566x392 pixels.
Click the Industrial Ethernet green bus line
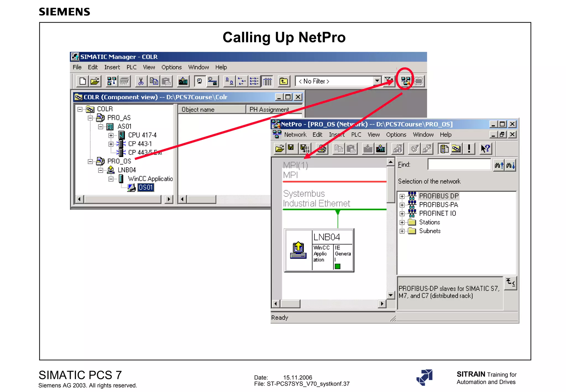pos(334,210)
